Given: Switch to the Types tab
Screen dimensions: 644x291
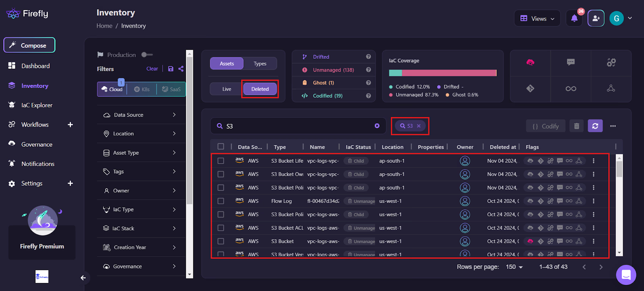Looking at the screenshot, I should click(260, 64).
